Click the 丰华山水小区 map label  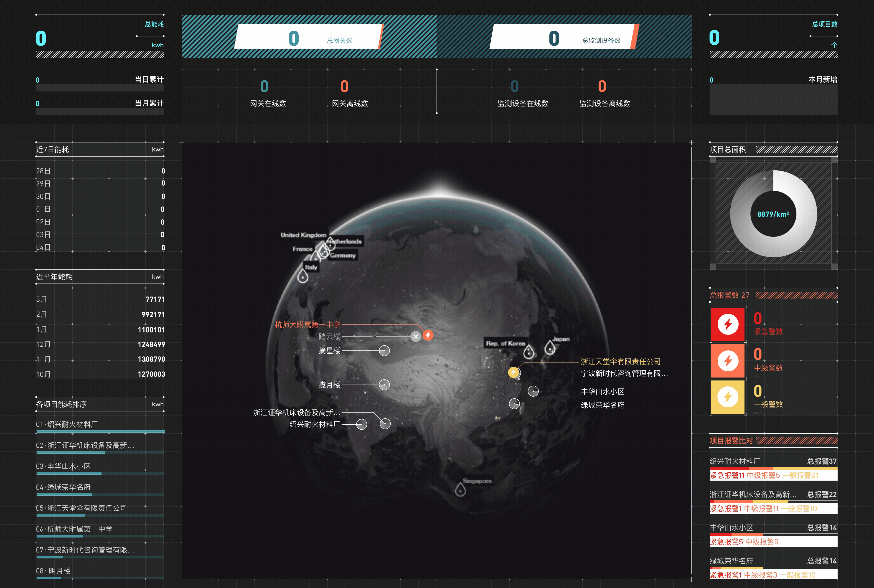[602, 391]
